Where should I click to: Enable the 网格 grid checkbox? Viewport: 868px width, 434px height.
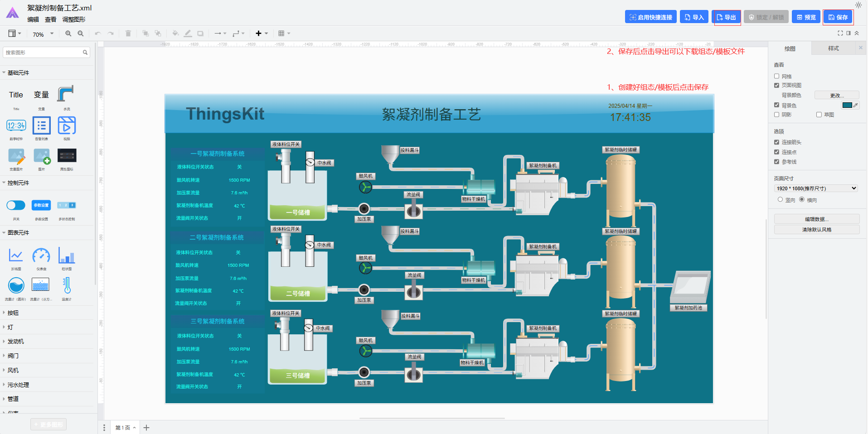coord(776,76)
